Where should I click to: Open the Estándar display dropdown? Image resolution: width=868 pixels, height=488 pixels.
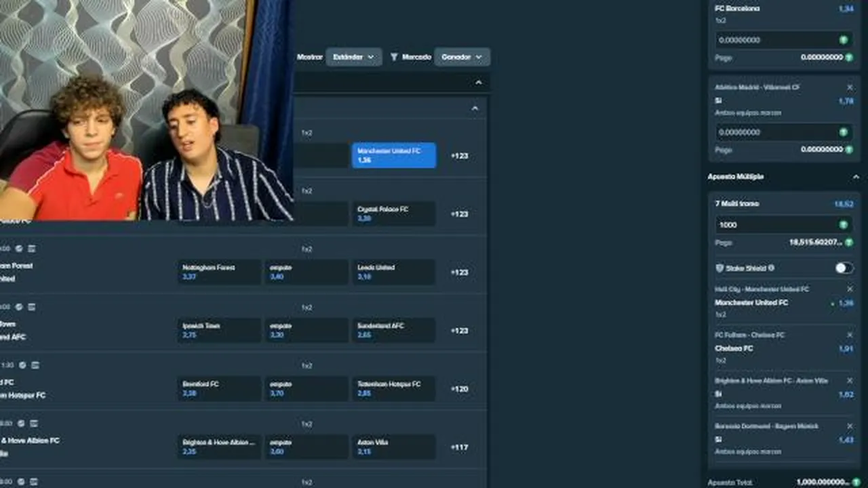[x=353, y=57]
